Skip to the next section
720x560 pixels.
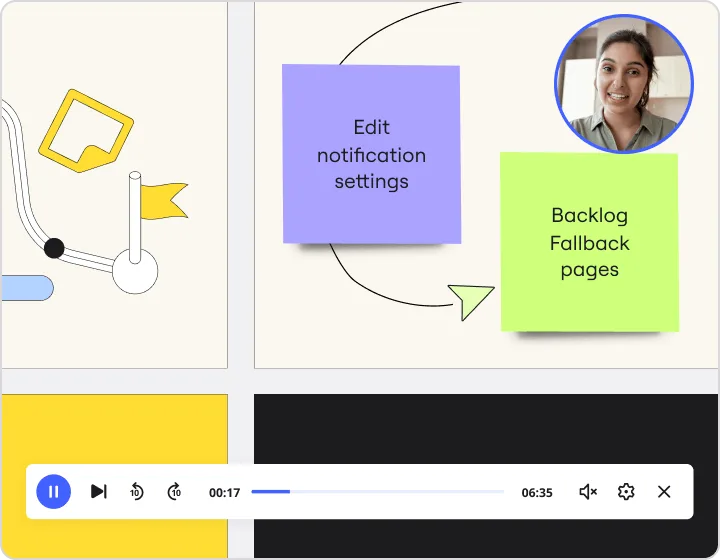pyautogui.click(x=99, y=492)
